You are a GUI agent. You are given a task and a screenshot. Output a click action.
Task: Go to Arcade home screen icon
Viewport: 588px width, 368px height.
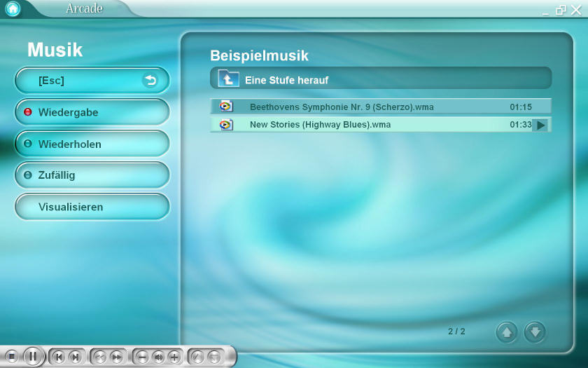click(x=13, y=8)
